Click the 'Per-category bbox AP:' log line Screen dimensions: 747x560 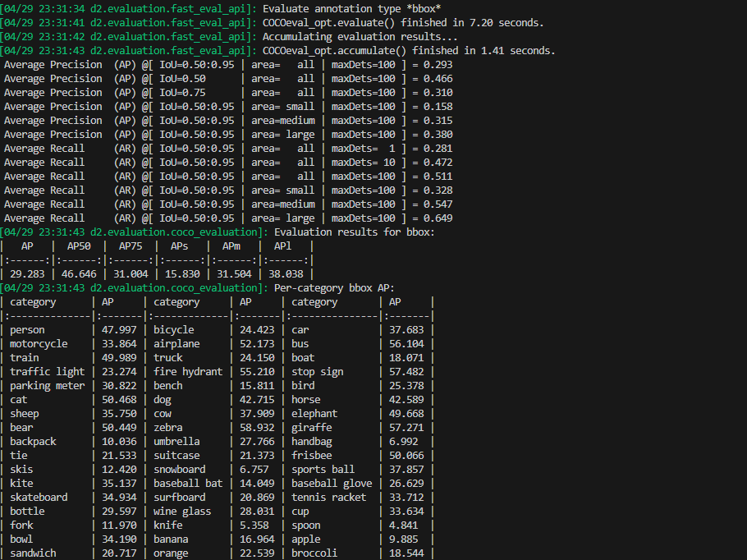click(334, 288)
